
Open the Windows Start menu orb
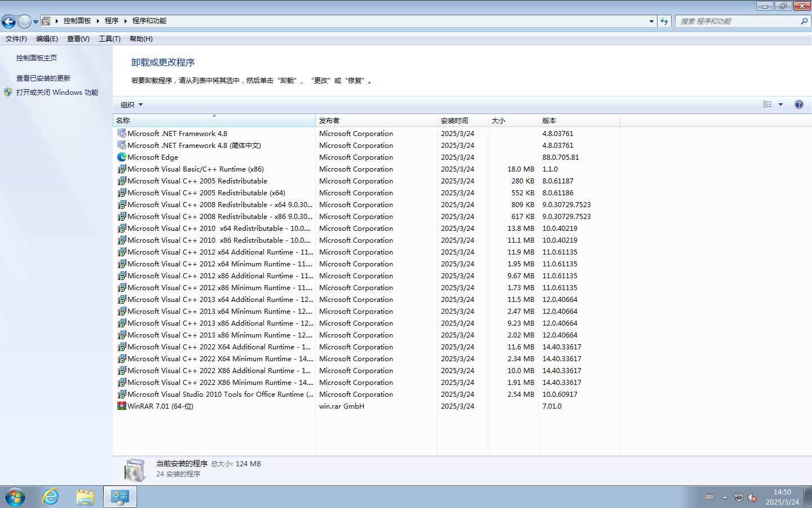[15, 497]
